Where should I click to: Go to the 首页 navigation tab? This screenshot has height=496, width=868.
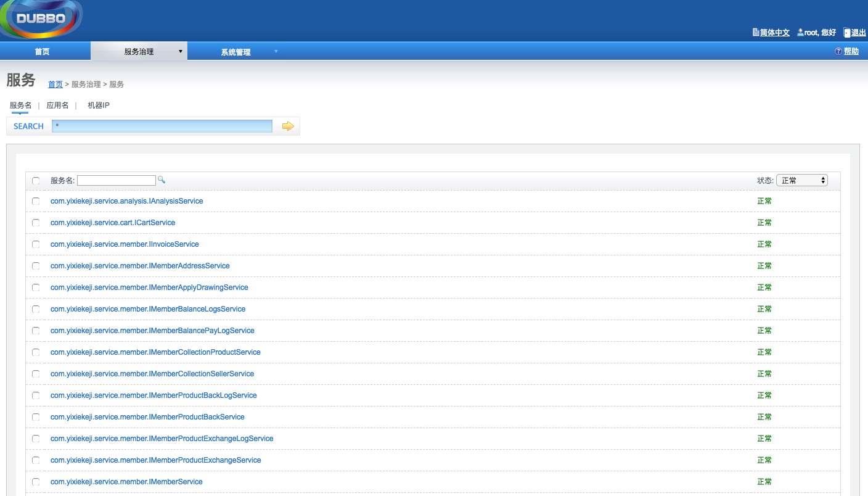42,52
